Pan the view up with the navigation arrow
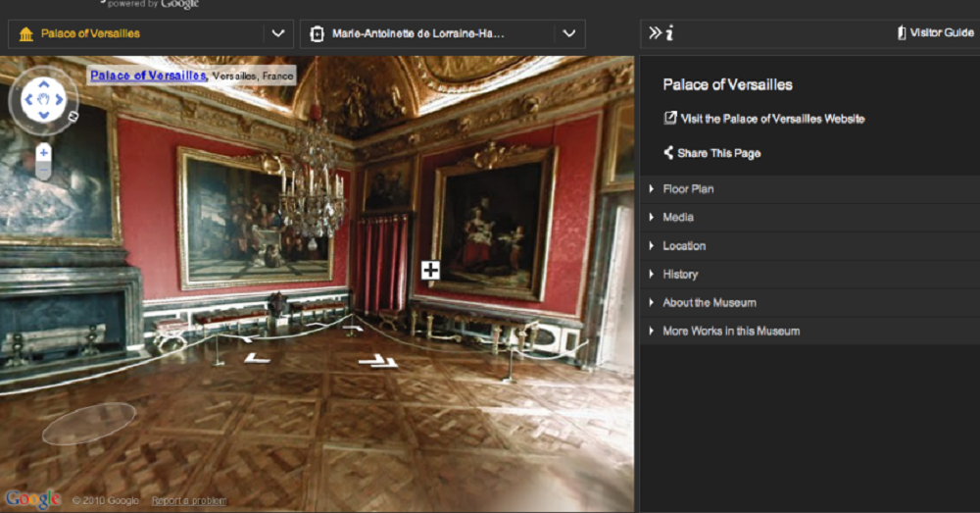The width and height of the screenshot is (980, 513). (43, 84)
